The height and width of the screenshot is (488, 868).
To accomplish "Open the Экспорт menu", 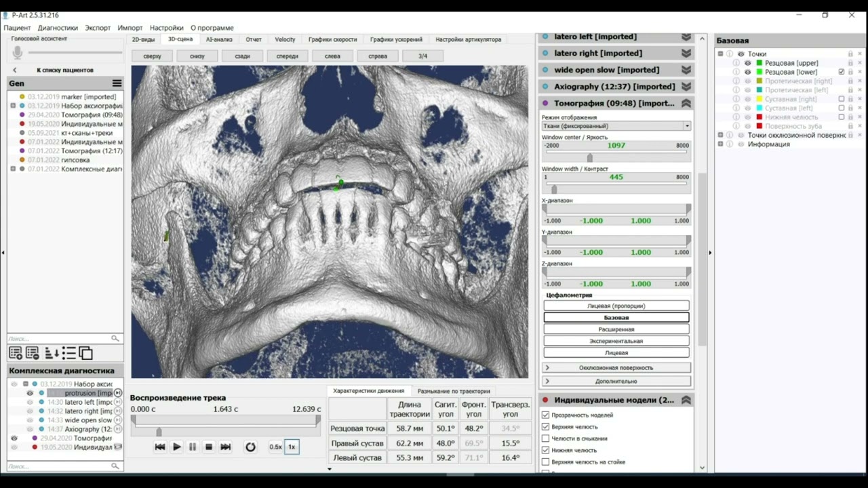I will (98, 28).
